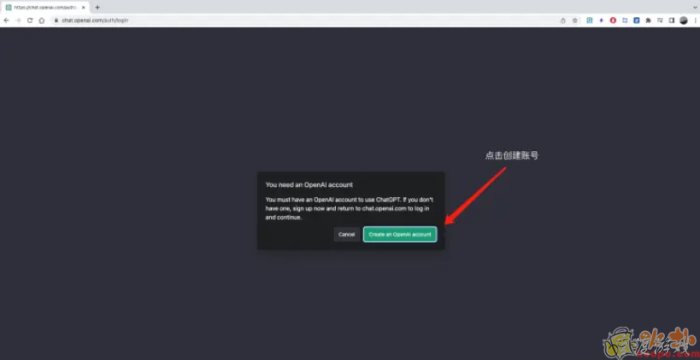The image size is (700, 360).
Task: Toggle the browser side panel
Action: click(671, 21)
